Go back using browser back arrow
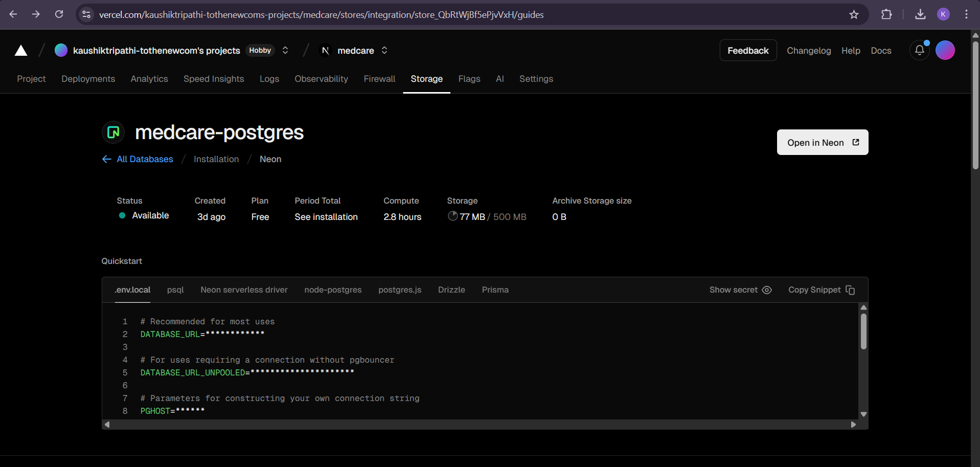This screenshot has width=980, height=467. pyautogui.click(x=13, y=14)
